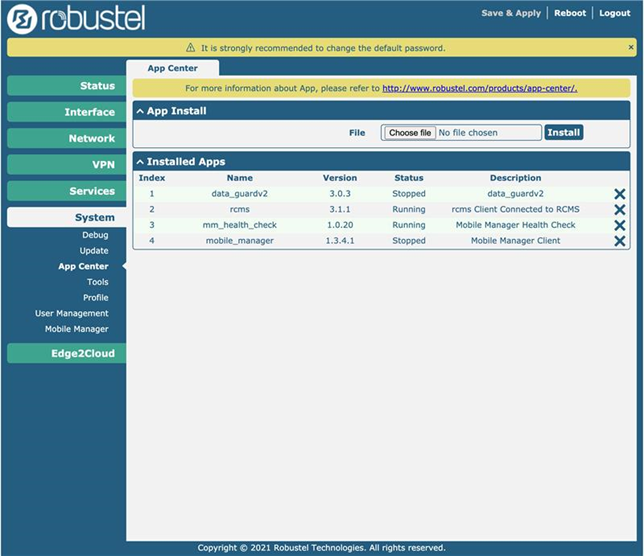Open Profile under System
644x556 pixels.
(96, 297)
